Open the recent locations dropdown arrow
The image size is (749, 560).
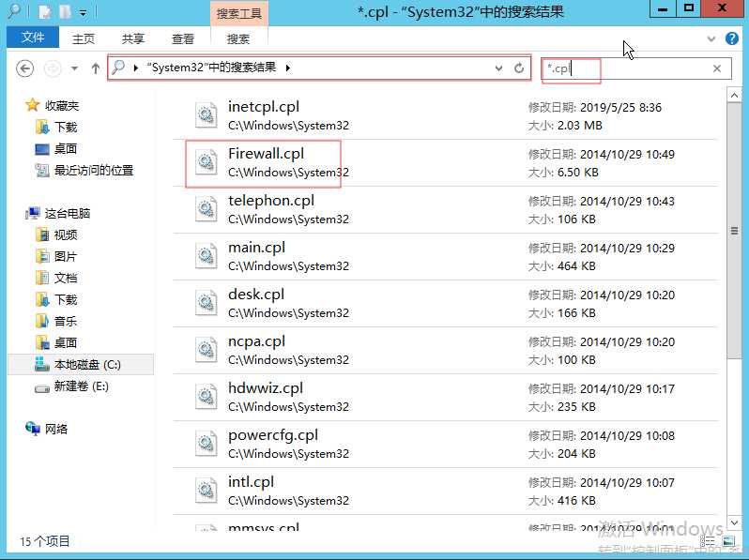(x=74, y=68)
